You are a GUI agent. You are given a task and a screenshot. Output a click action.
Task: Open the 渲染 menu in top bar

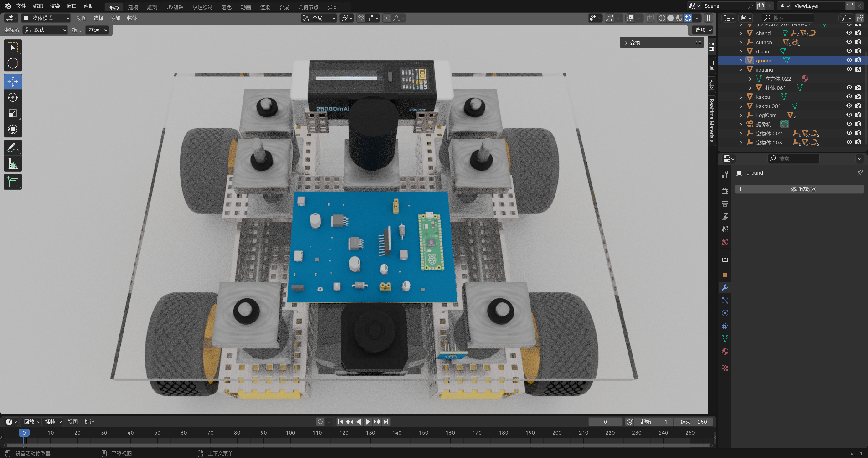pos(54,6)
